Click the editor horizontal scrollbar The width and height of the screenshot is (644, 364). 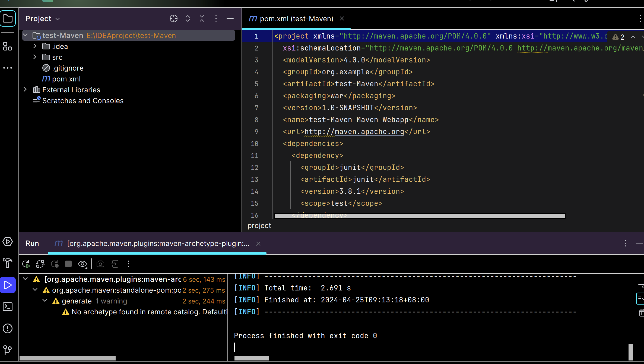tap(419, 216)
